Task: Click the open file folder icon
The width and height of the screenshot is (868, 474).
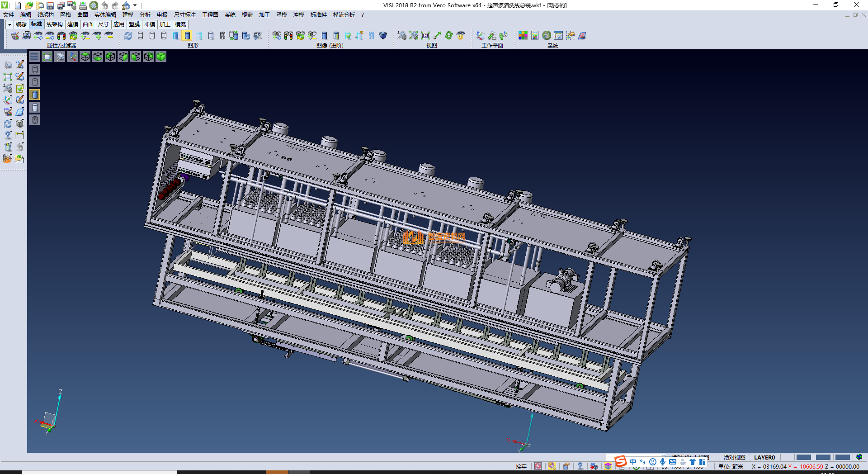Action: pyautogui.click(x=28, y=5)
